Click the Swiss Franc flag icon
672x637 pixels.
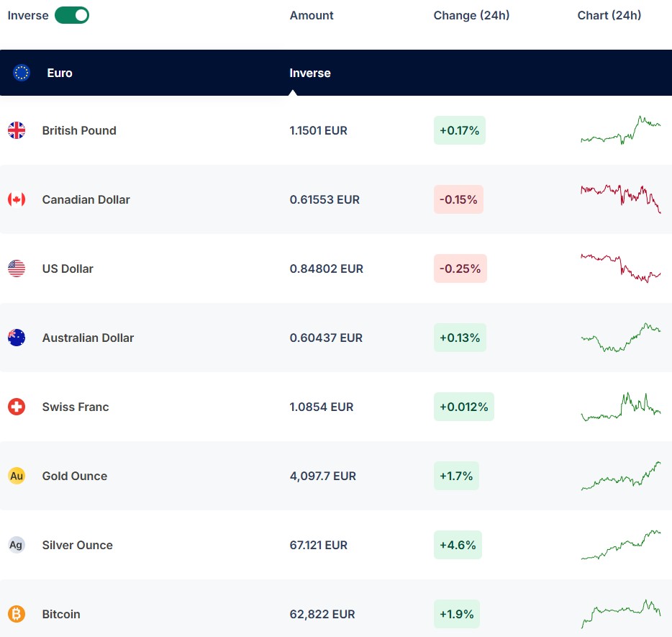[x=17, y=407]
